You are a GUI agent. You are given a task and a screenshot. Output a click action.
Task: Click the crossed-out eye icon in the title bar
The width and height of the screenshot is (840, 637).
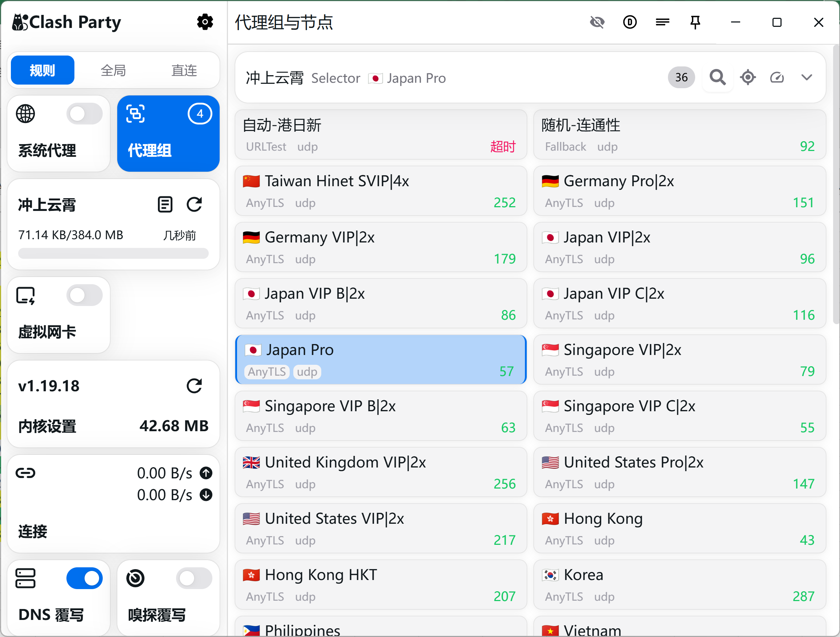click(597, 22)
